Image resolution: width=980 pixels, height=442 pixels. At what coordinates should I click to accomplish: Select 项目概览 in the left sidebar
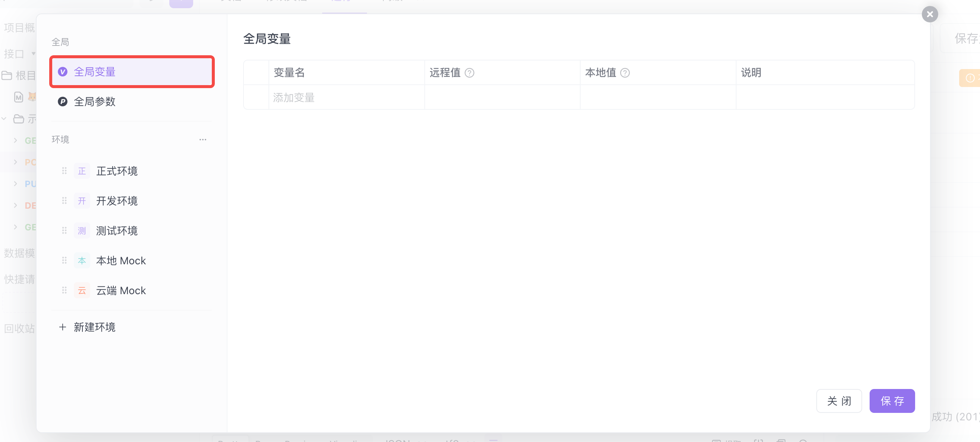point(19,27)
